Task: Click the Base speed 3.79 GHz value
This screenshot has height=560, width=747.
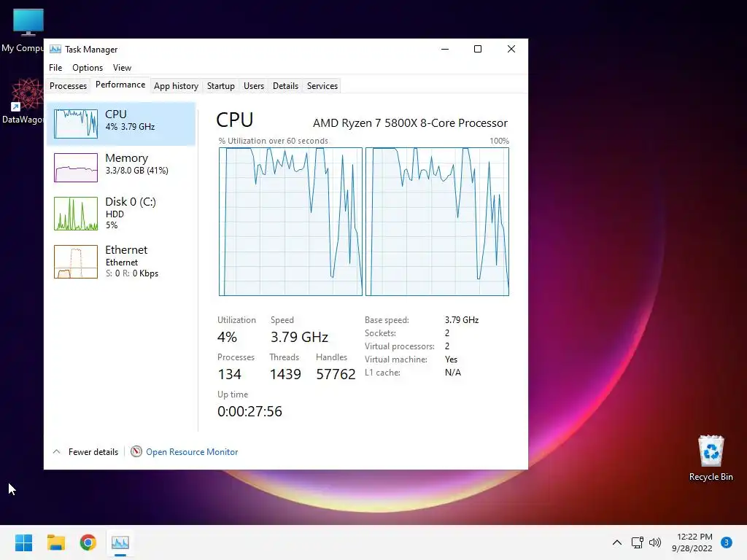Action: click(x=462, y=320)
